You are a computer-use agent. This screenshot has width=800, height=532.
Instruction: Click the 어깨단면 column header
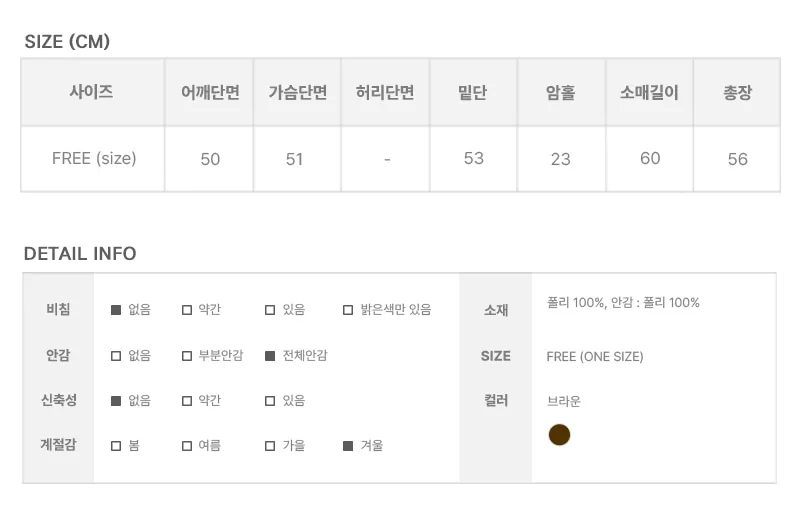click(x=209, y=92)
